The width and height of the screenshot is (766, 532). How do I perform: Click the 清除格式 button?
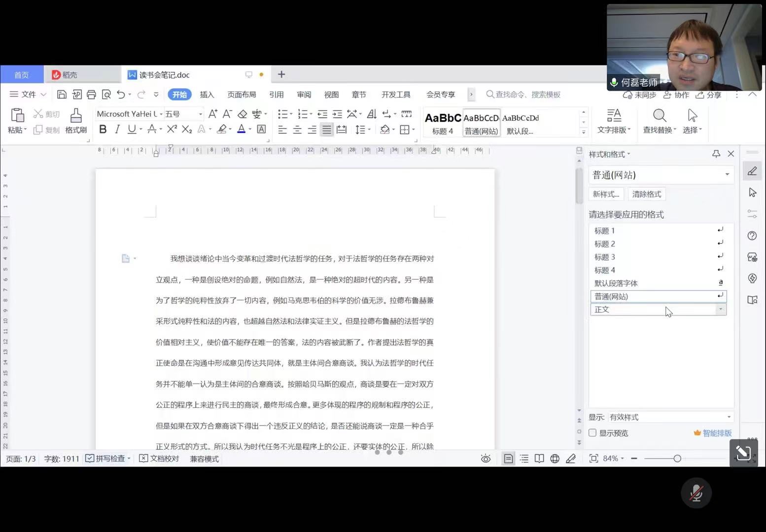pos(646,194)
